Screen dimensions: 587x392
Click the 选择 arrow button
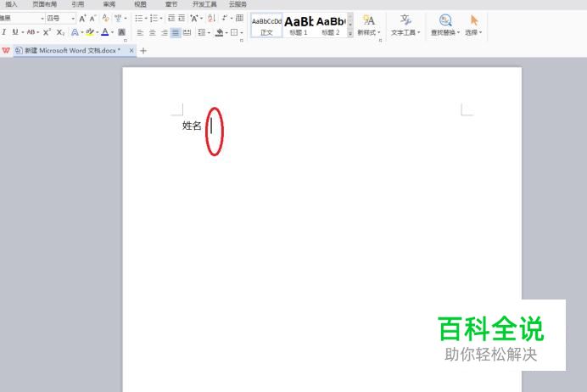473,25
